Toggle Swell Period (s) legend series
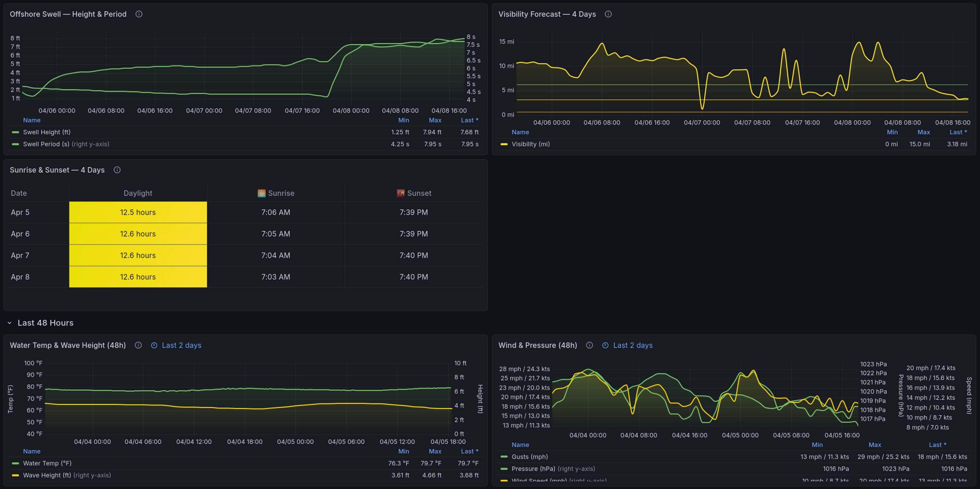980x489 pixels. pyautogui.click(x=46, y=144)
